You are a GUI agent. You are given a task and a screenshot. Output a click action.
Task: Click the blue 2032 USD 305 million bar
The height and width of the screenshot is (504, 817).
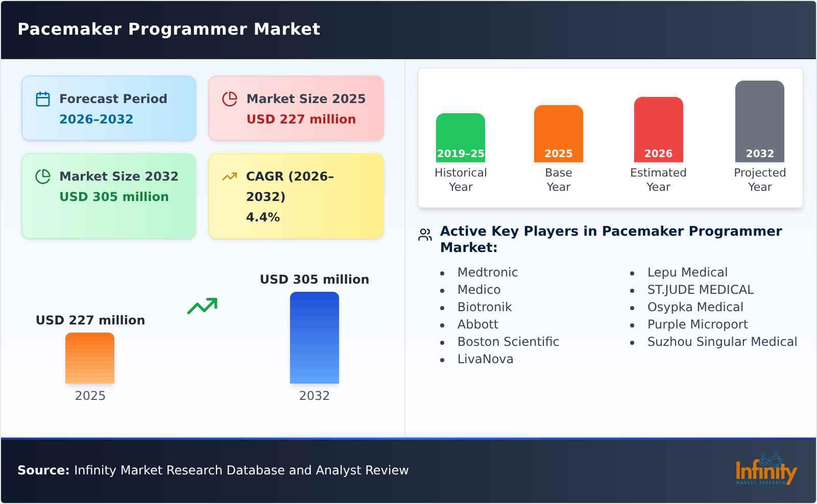315,337
